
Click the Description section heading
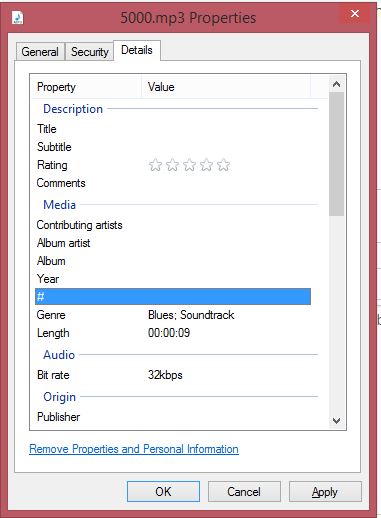[x=73, y=109]
